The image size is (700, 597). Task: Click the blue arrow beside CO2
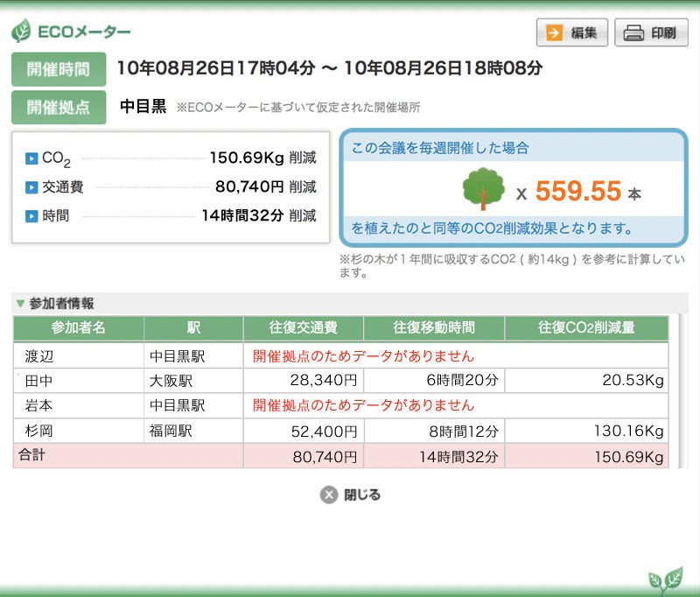(31, 158)
